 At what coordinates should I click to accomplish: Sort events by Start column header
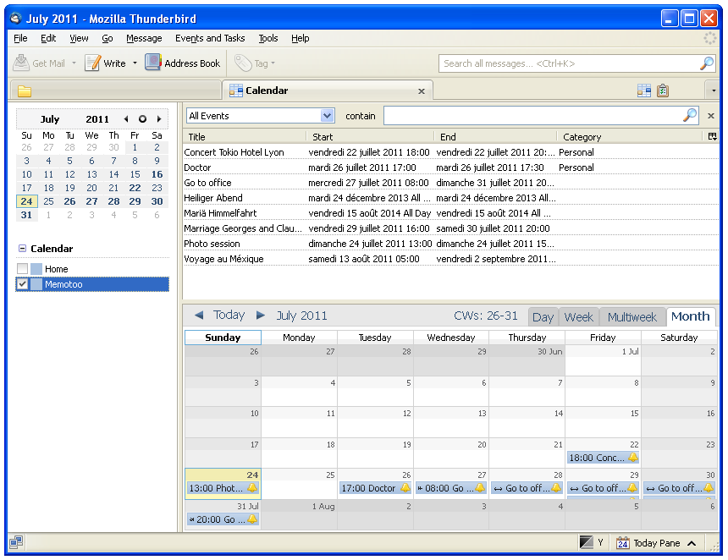(370, 137)
